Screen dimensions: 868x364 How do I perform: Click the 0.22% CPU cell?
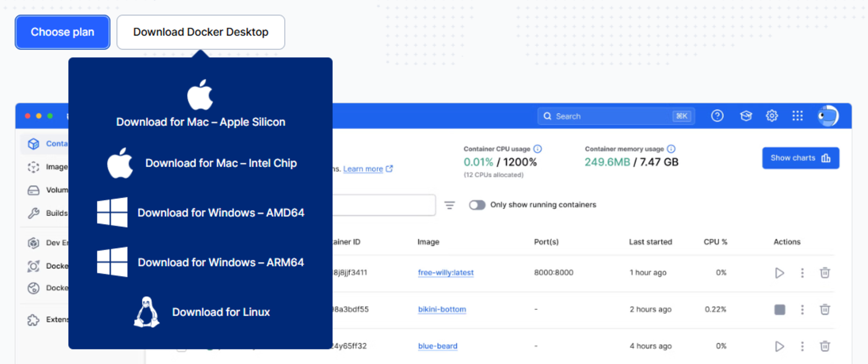click(x=716, y=309)
